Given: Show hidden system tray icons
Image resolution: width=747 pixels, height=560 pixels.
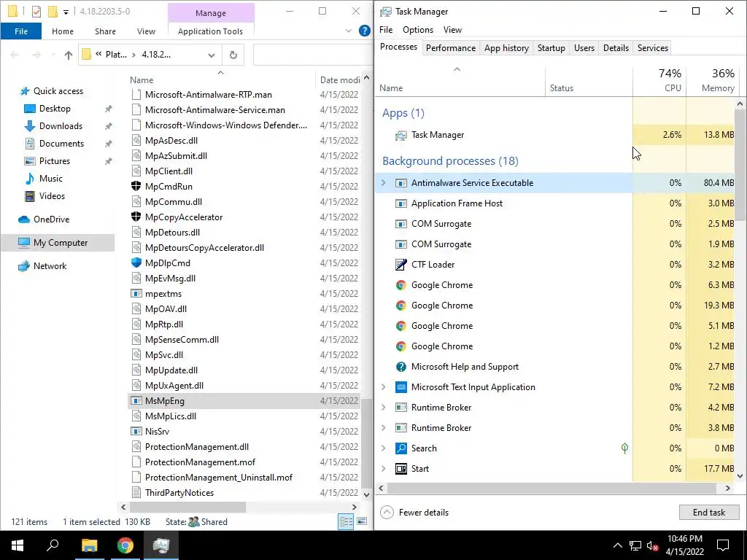Looking at the screenshot, I should (x=617, y=545).
